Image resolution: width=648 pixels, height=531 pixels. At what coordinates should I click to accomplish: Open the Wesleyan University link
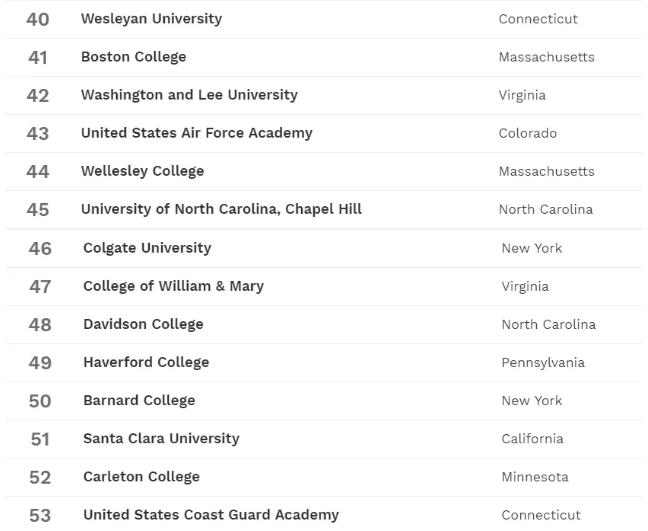click(x=151, y=19)
